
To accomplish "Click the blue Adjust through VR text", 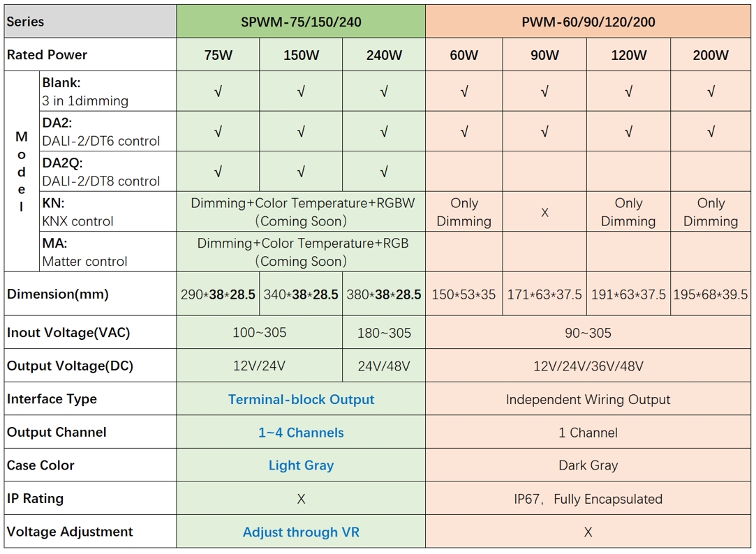I will (x=301, y=532).
